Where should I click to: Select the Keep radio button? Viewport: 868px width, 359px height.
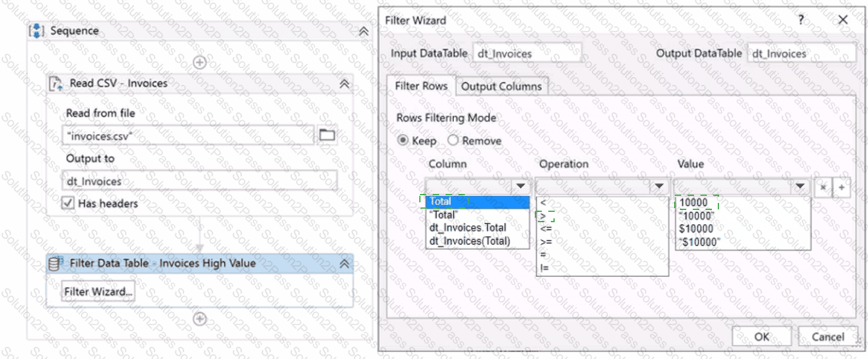coord(403,141)
